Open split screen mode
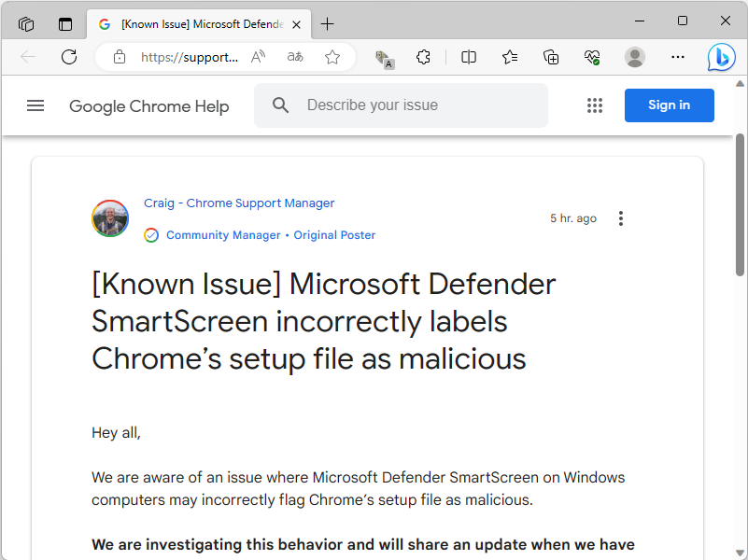This screenshot has width=748, height=560. click(468, 57)
